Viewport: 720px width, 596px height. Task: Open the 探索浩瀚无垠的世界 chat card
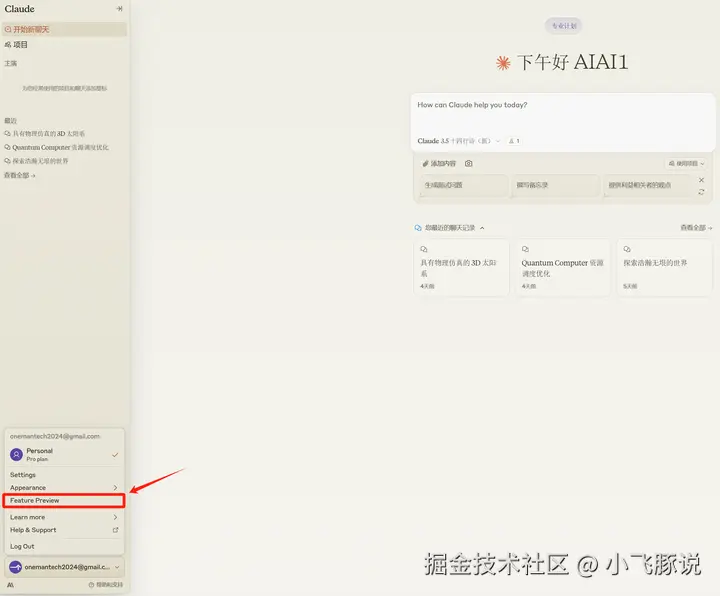click(664, 268)
